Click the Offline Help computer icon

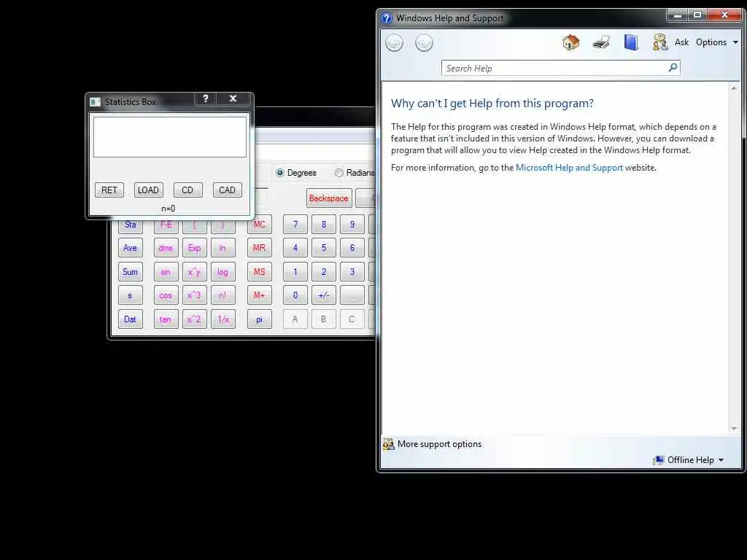pyautogui.click(x=659, y=460)
